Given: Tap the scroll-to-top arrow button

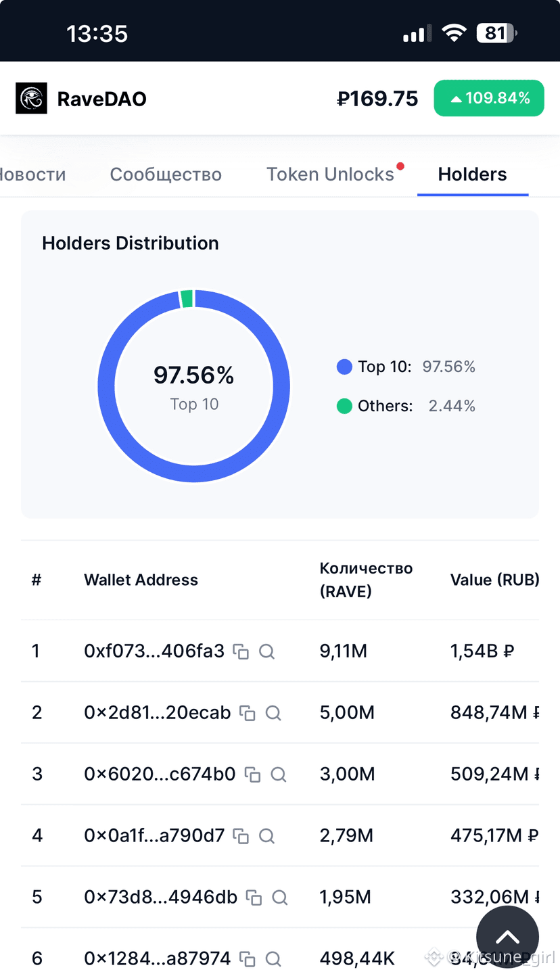Looking at the screenshot, I should point(507,937).
